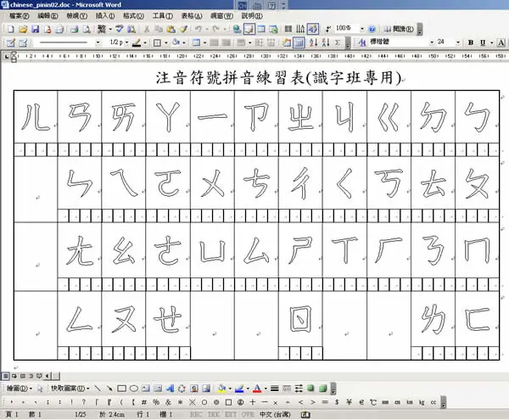Select the Oval drawing tool
Screen dimensions: 509x420
134,389
